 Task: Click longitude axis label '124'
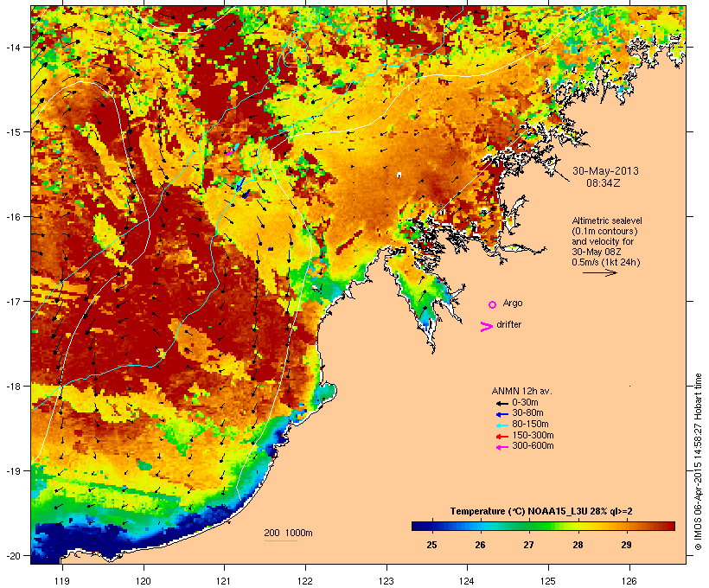[467, 581]
